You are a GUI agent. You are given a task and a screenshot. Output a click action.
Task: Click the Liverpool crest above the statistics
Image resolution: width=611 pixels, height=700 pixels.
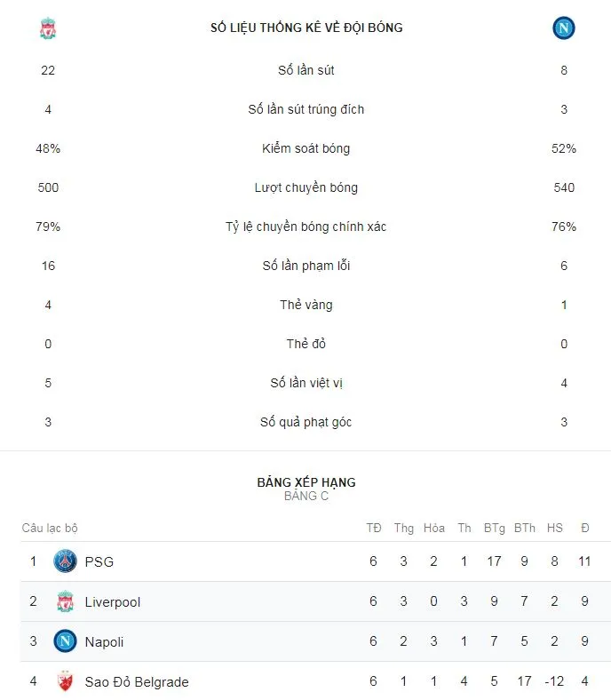[48, 28]
